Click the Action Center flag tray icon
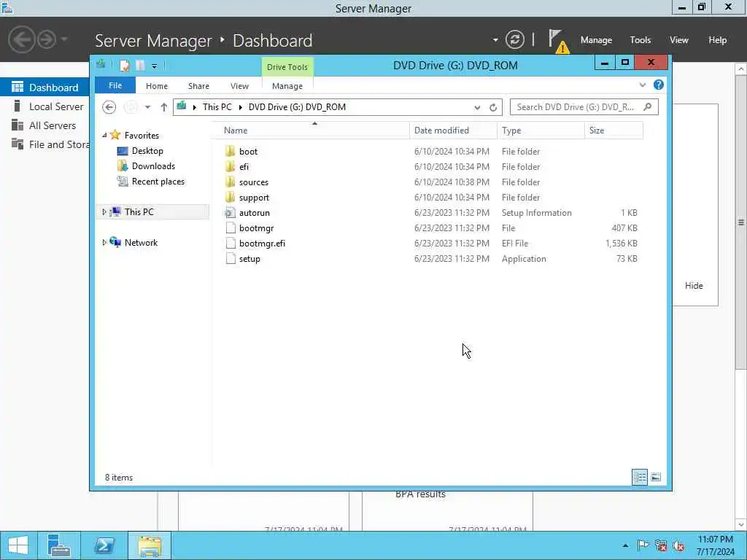747x560 pixels. pos(643,545)
